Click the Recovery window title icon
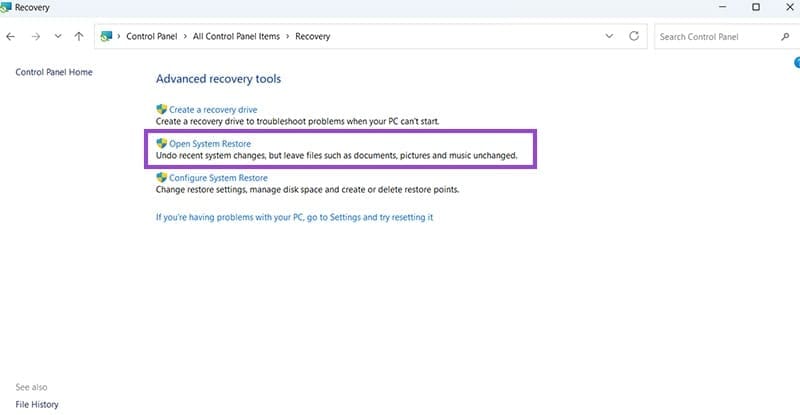800x415 pixels. pyautogui.click(x=6, y=7)
